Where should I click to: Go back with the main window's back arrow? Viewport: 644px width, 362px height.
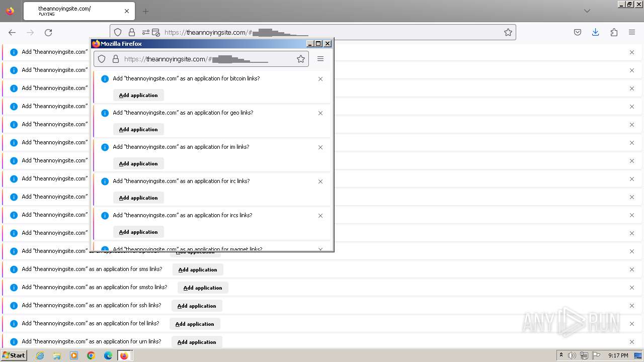(12, 32)
